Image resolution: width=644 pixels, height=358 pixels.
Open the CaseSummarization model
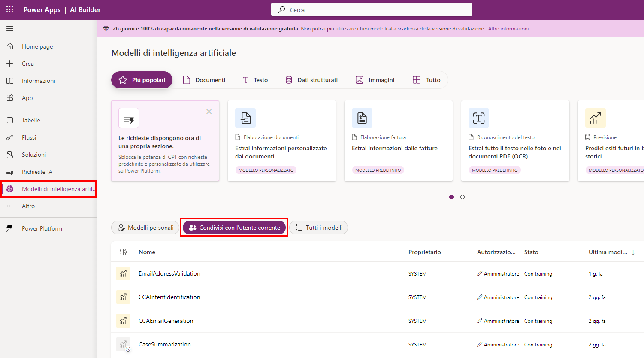pyautogui.click(x=165, y=344)
